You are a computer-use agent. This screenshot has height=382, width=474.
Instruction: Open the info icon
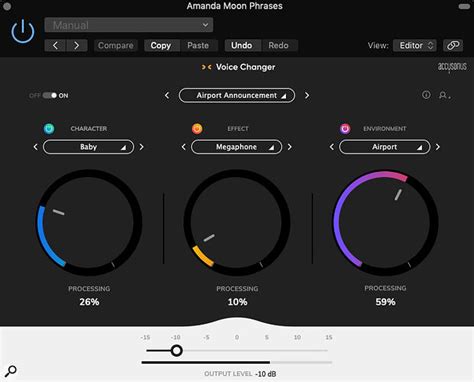(x=426, y=95)
